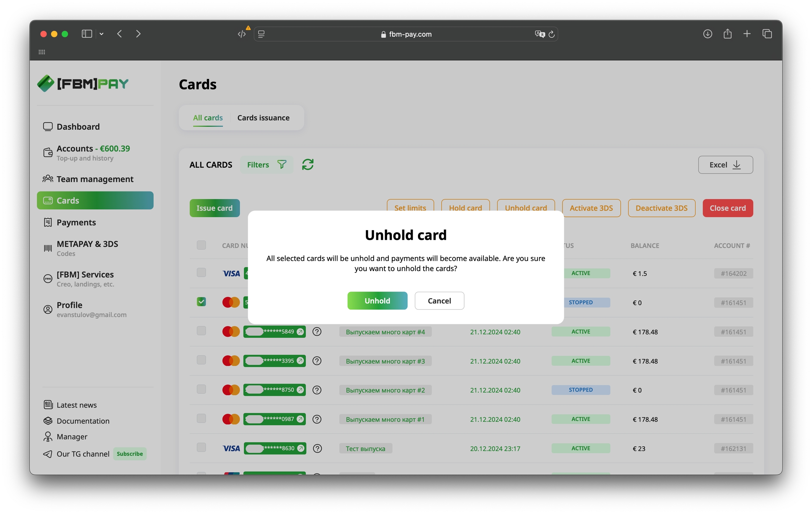Open the Safari sidebar toggle icon

87,34
